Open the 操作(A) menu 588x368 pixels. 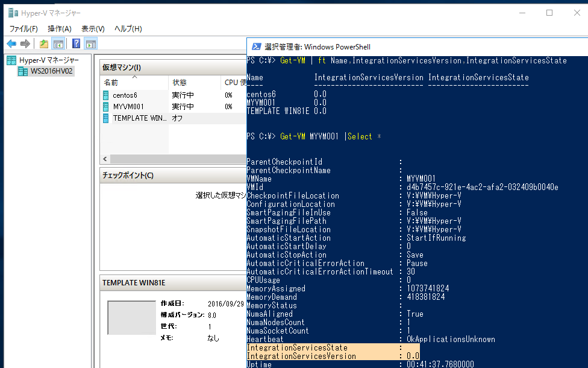coord(60,28)
